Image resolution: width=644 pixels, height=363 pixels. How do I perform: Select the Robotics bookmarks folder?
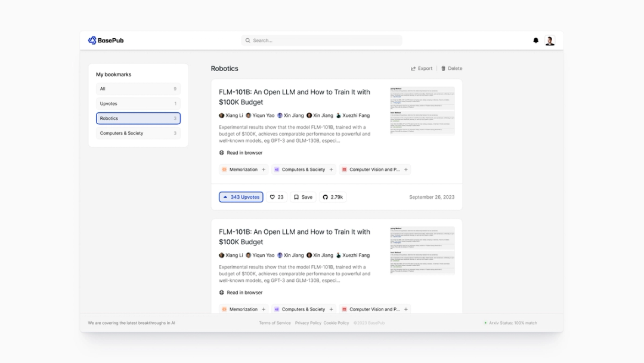coord(138,118)
